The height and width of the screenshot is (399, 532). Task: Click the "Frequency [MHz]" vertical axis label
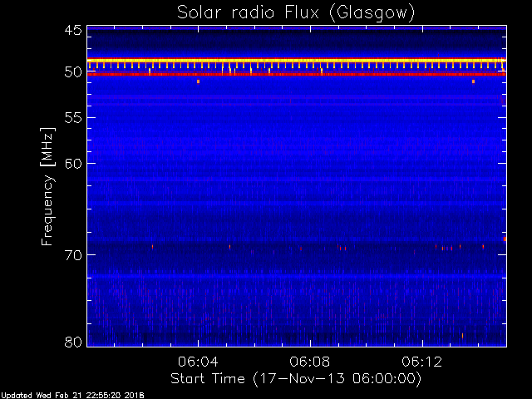click(x=48, y=187)
